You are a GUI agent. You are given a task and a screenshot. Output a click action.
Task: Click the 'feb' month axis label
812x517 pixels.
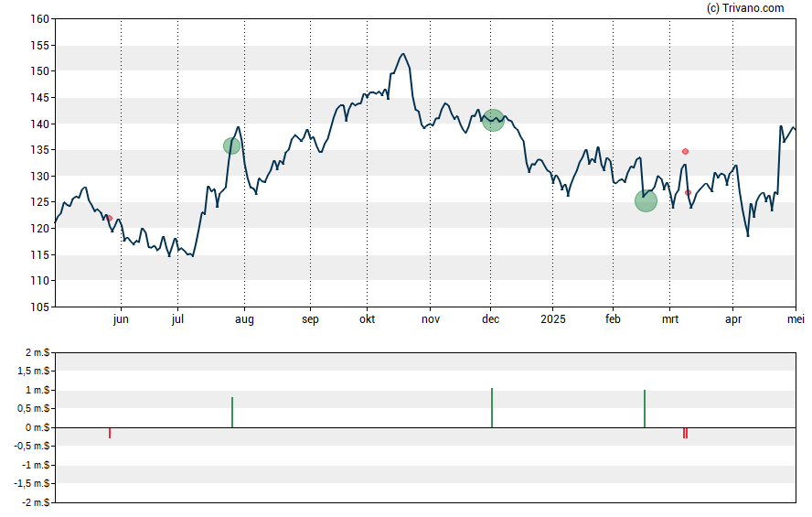(x=613, y=319)
